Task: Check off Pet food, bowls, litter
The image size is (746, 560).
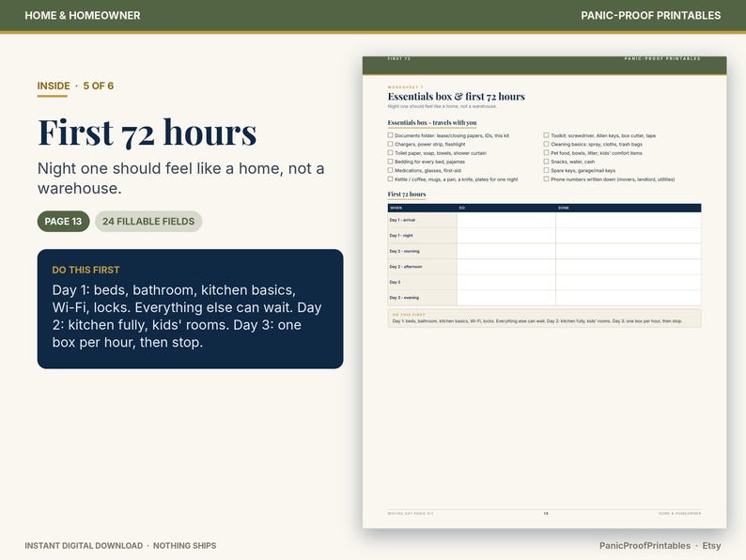Action: pos(546,153)
